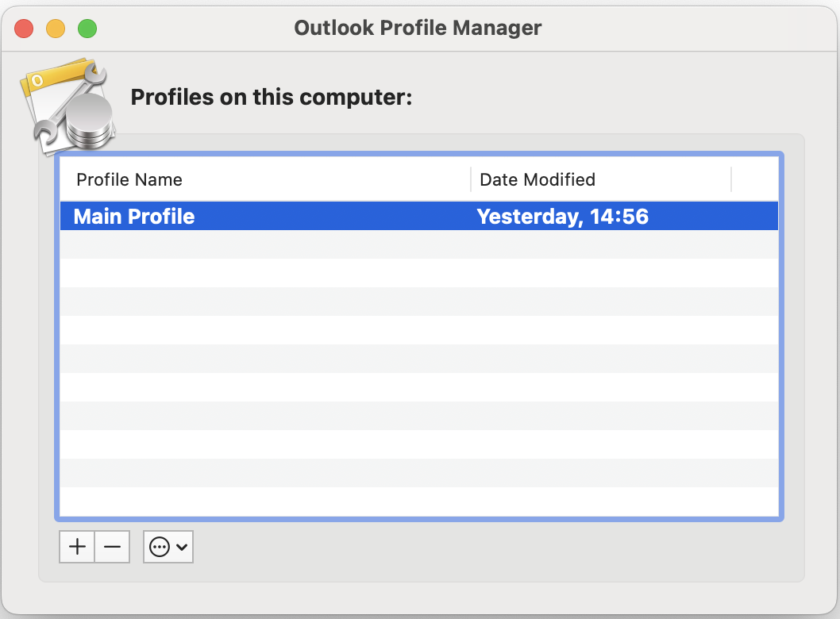Expand the chevron beside the ellipsis button
This screenshot has width=840, height=619.
(x=182, y=547)
